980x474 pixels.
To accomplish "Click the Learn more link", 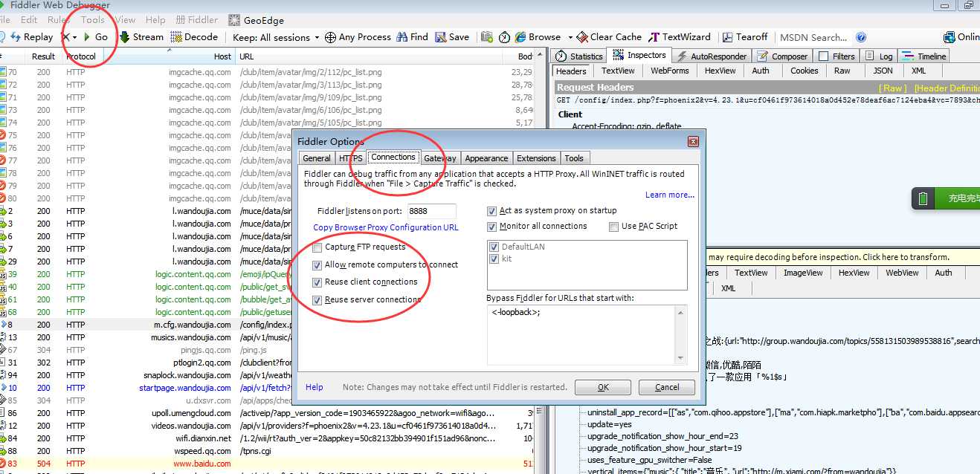I will tap(670, 195).
